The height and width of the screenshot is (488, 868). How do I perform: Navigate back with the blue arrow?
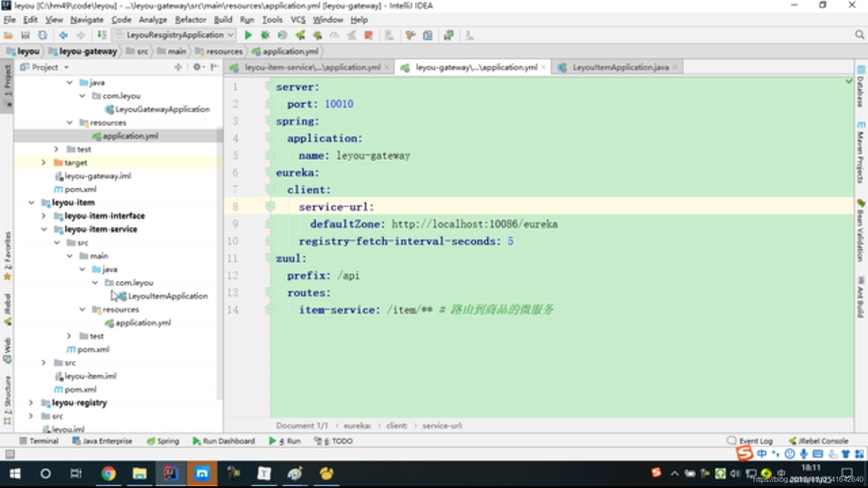[x=63, y=35]
